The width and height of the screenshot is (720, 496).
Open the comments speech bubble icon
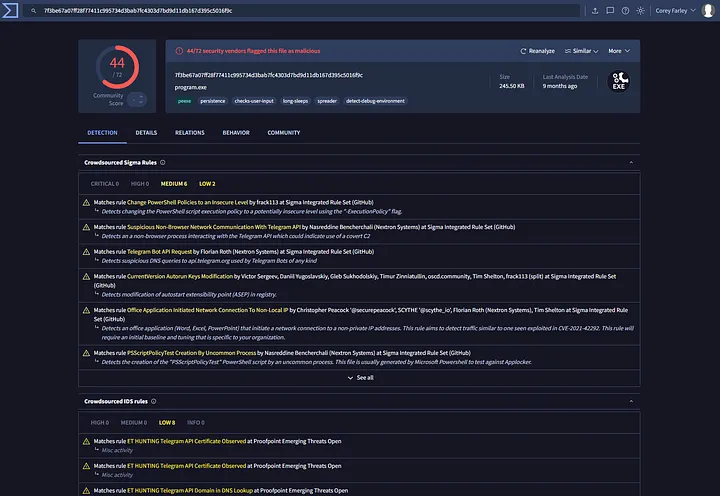tap(610, 11)
